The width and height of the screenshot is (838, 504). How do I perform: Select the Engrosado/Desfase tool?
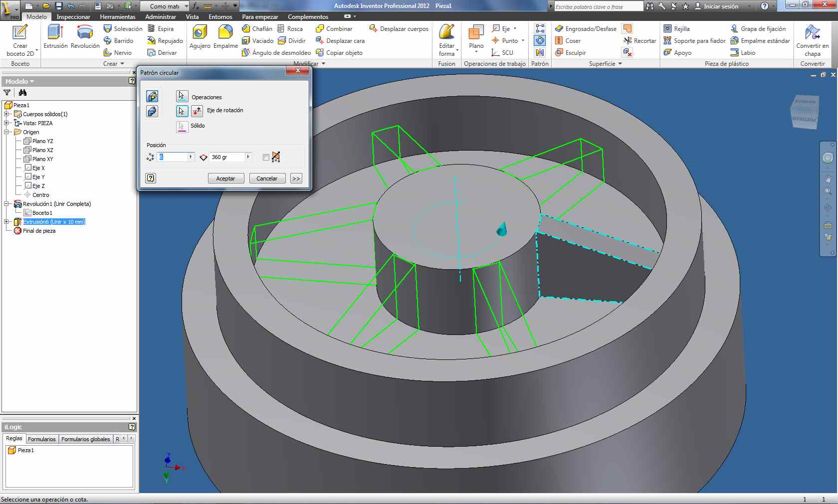(x=586, y=28)
